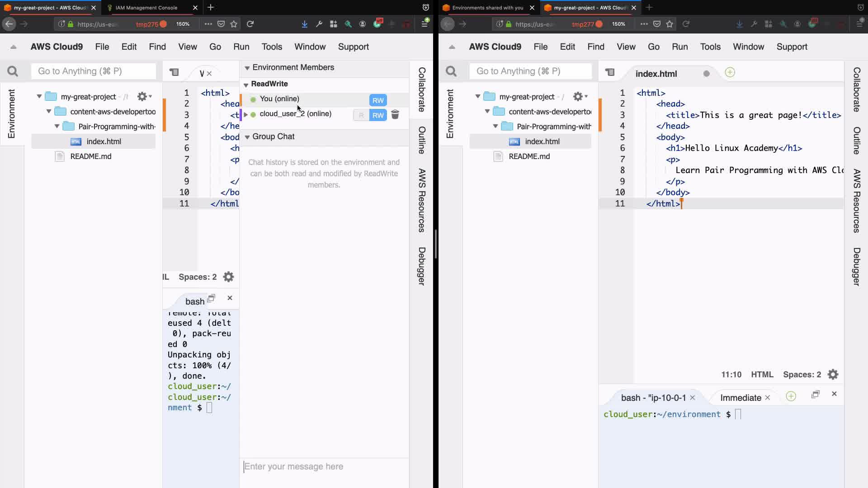Set cloud_user_2 permission to read-only R

click(361, 115)
